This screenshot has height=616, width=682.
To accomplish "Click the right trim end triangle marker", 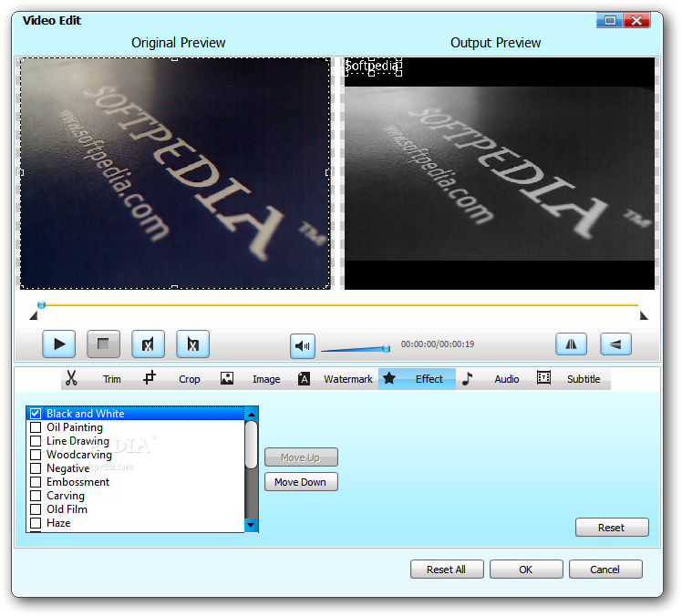I will pyautogui.click(x=644, y=315).
